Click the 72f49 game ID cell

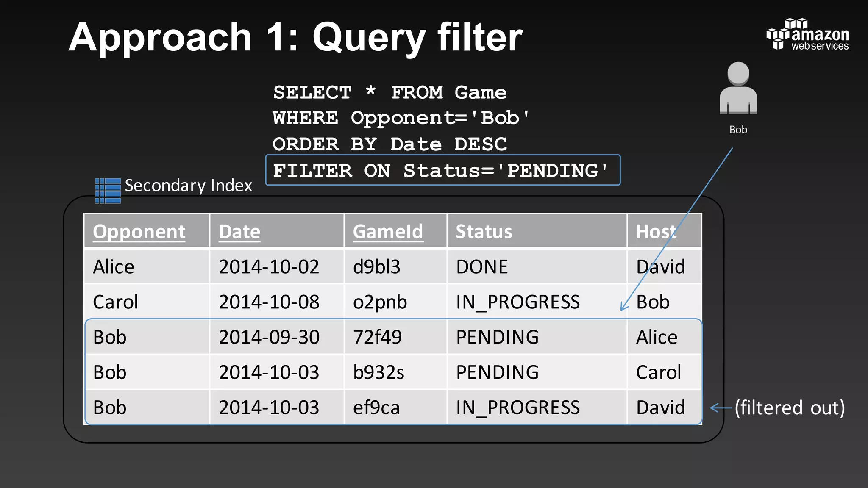pos(377,337)
